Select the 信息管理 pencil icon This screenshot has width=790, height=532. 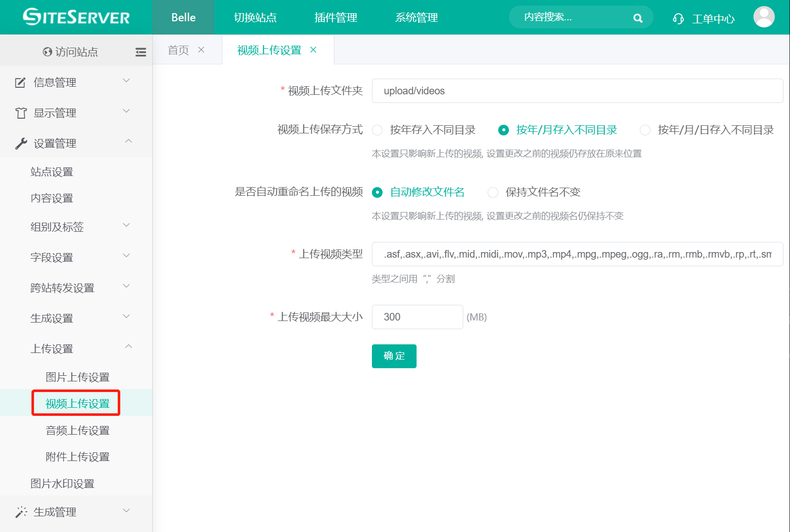tap(20, 82)
